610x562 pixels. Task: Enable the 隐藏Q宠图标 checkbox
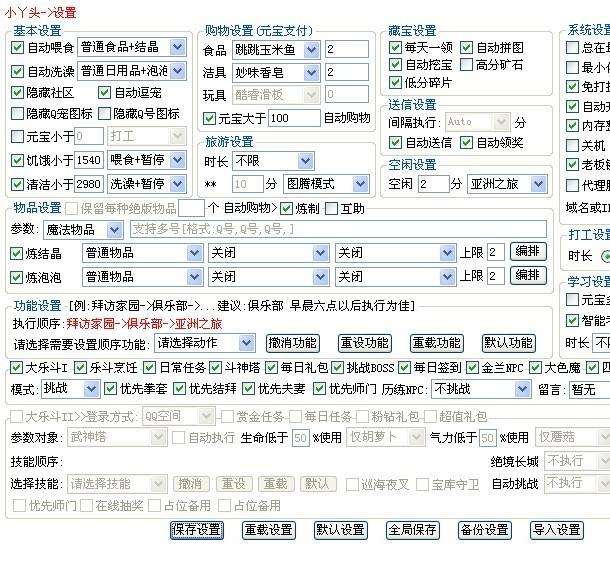click(18, 114)
